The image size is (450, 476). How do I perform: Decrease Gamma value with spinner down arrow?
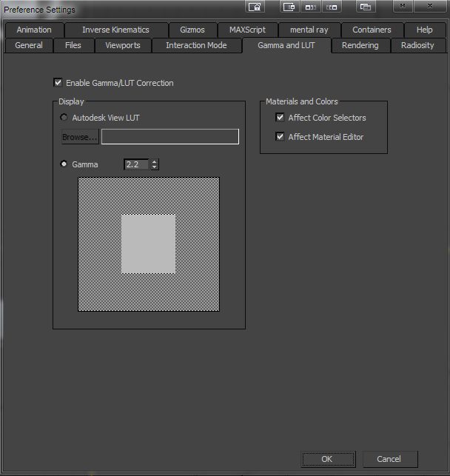(x=154, y=167)
